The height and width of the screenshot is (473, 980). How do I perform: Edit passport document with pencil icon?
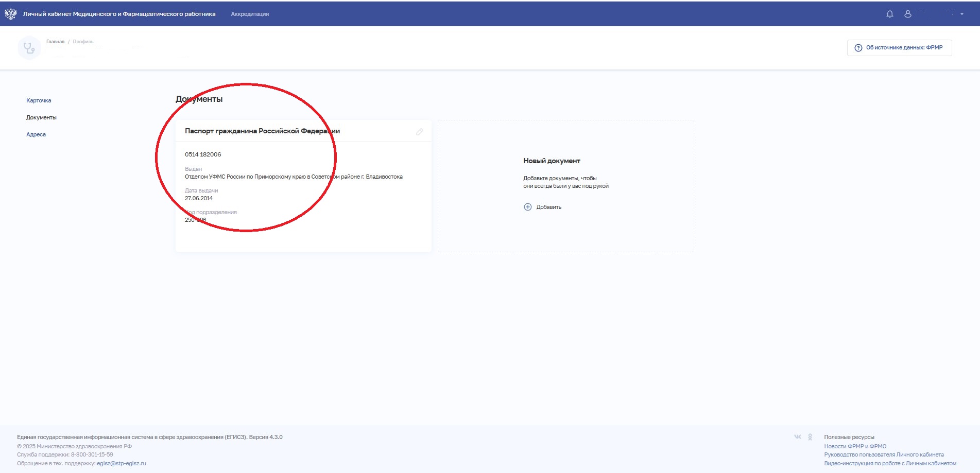coord(419,132)
